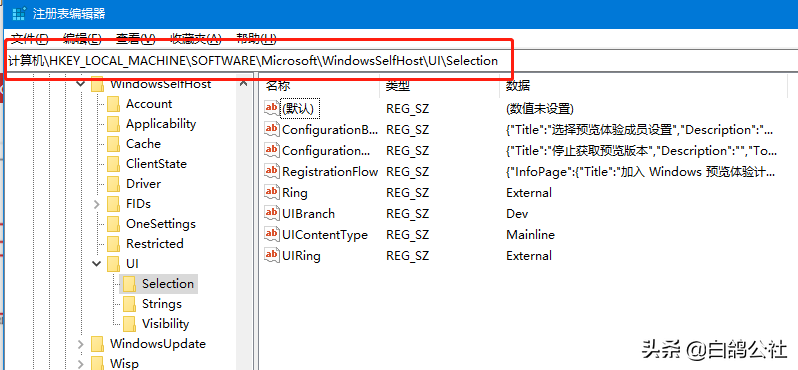Click the string icon beside ConfigurationB...

272,129
